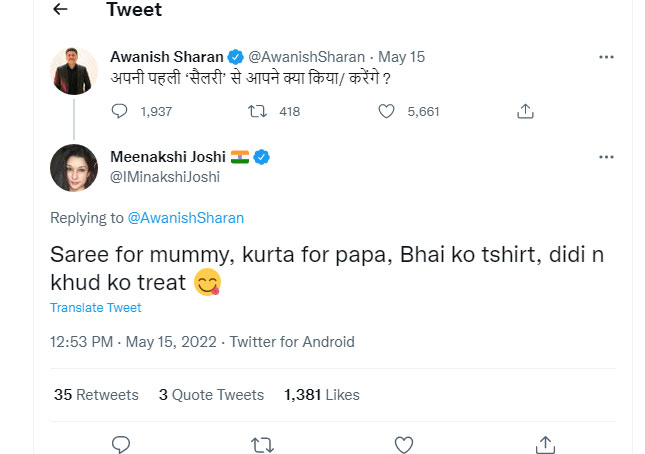Open @AwanishSharan mention in Replying to

coord(186,217)
